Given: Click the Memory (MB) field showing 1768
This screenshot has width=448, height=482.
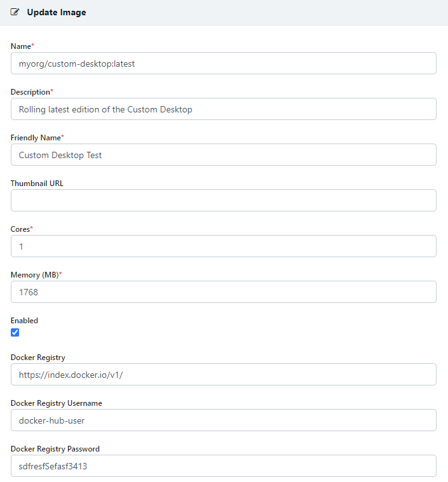Looking at the screenshot, I should click(x=223, y=292).
